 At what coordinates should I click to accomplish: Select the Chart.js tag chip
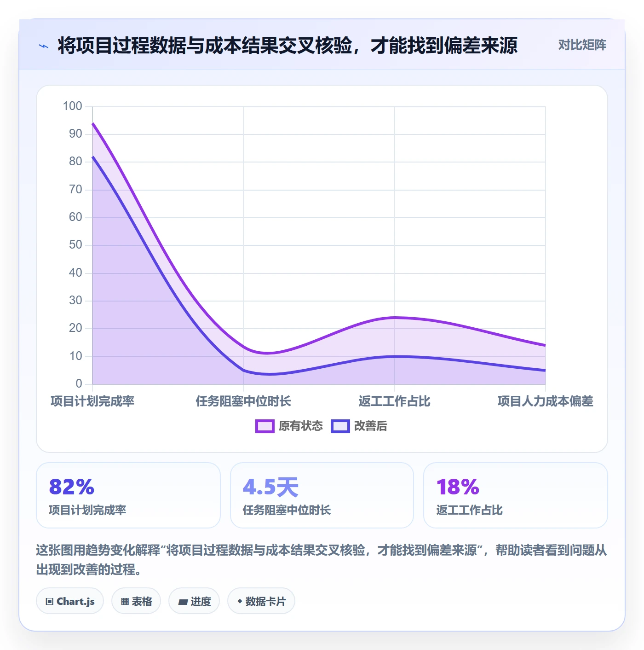(70, 601)
